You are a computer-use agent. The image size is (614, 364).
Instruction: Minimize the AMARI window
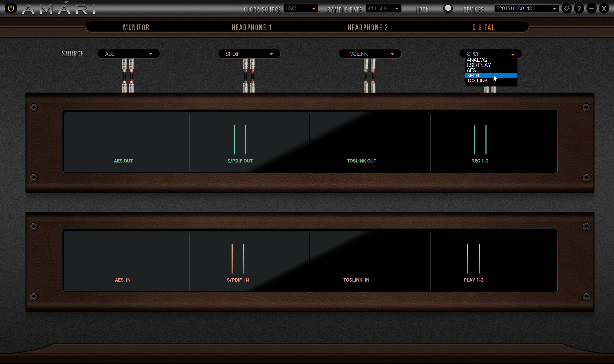591,9
